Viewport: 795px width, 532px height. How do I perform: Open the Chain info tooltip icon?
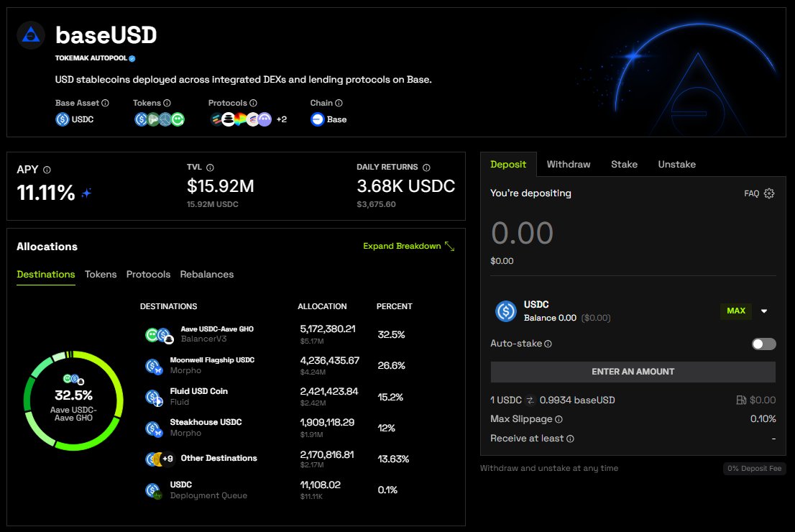point(339,103)
